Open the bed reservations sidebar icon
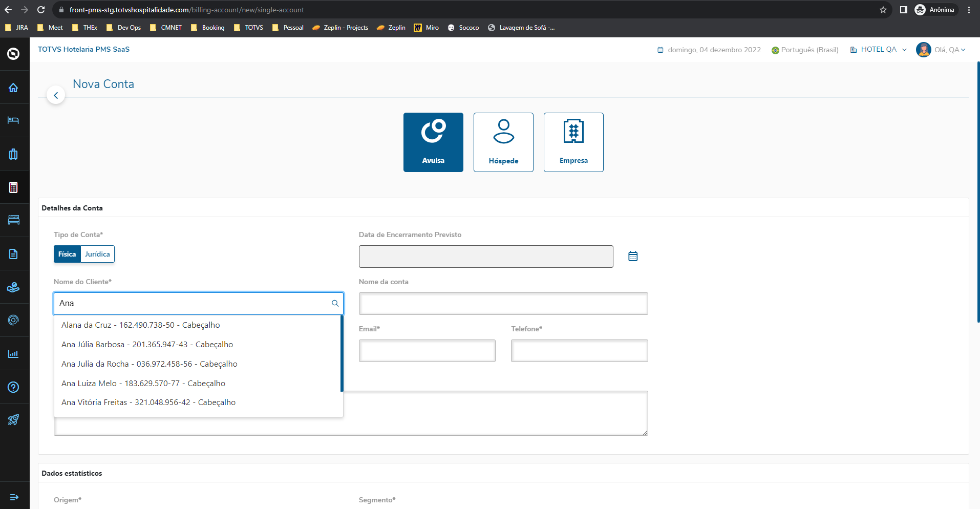Viewport: 980px width, 509px height. pos(13,120)
